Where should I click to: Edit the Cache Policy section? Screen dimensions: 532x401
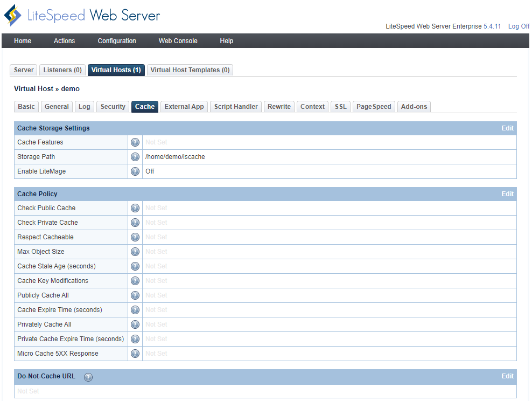[x=508, y=194]
